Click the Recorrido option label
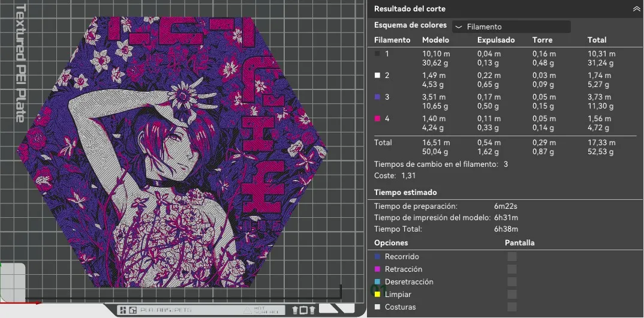 [x=402, y=257]
